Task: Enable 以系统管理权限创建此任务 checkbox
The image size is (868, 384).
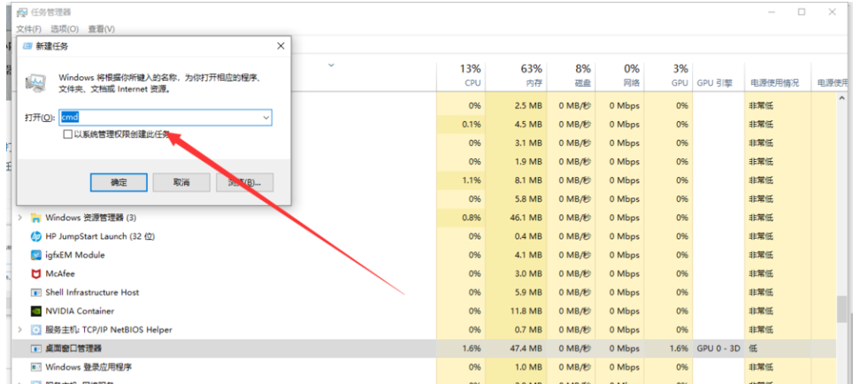Action: click(x=67, y=134)
